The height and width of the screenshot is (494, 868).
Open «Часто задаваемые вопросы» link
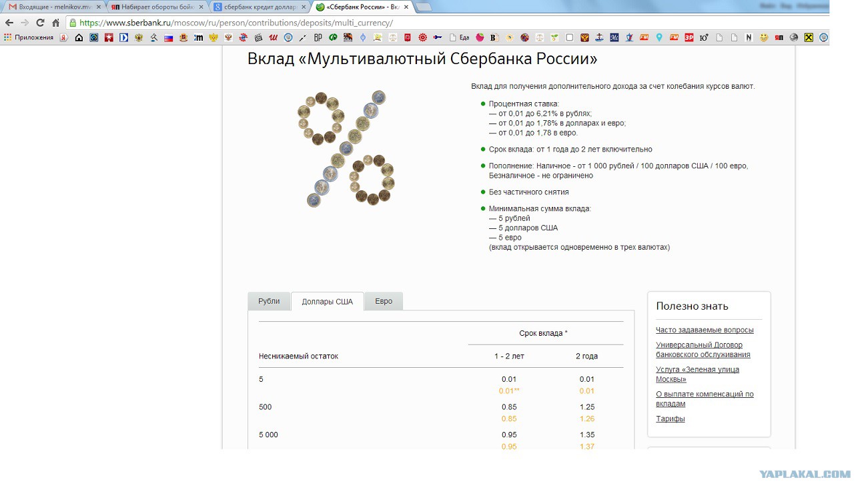705,330
